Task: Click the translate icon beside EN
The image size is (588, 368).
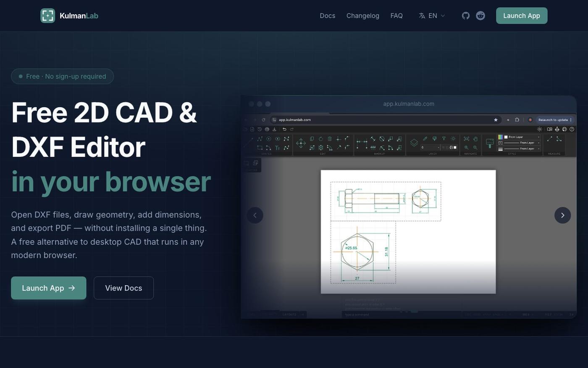Action: (x=422, y=16)
